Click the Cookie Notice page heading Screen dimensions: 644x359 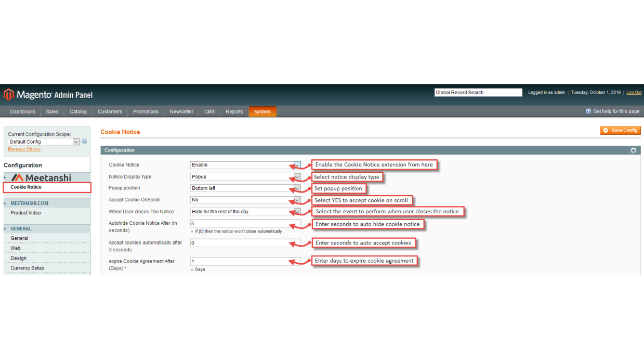point(120,132)
